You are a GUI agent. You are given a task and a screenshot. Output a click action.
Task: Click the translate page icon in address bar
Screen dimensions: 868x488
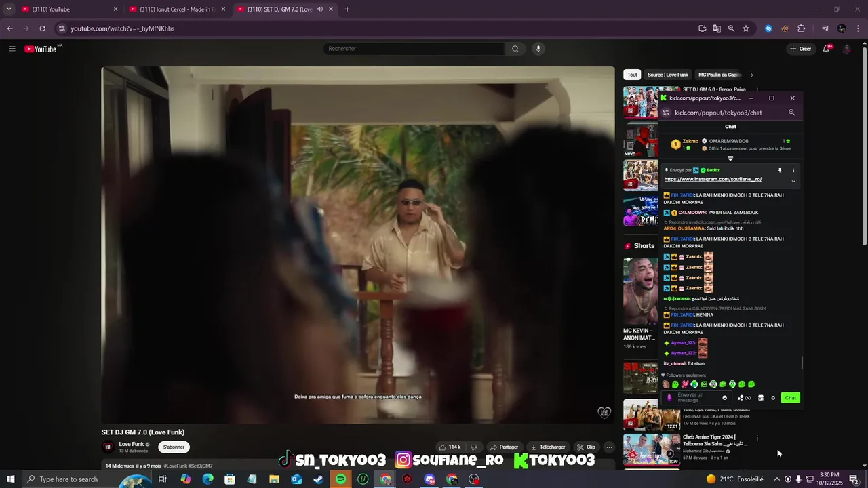pos(717,28)
